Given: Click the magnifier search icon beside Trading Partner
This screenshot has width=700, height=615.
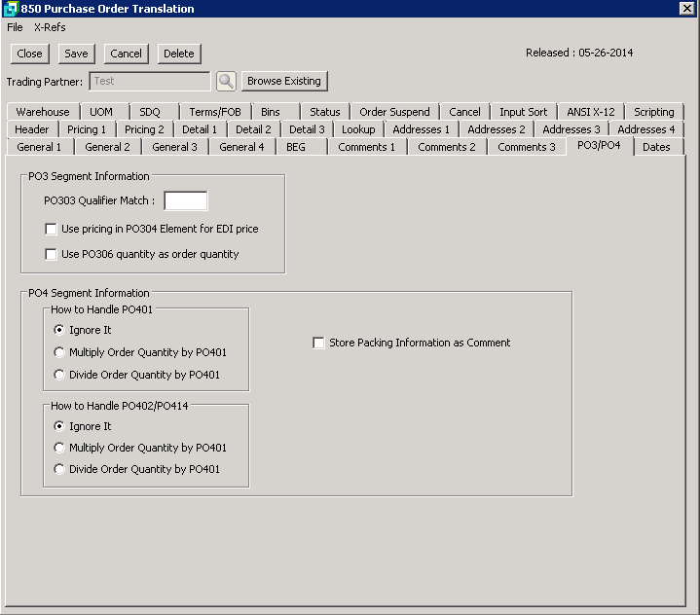Looking at the screenshot, I should click(226, 81).
